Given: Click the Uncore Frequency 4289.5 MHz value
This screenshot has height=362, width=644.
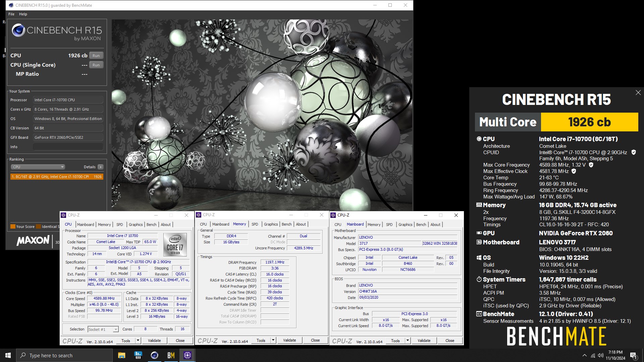Looking at the screenshot, I should pos(304,248).
